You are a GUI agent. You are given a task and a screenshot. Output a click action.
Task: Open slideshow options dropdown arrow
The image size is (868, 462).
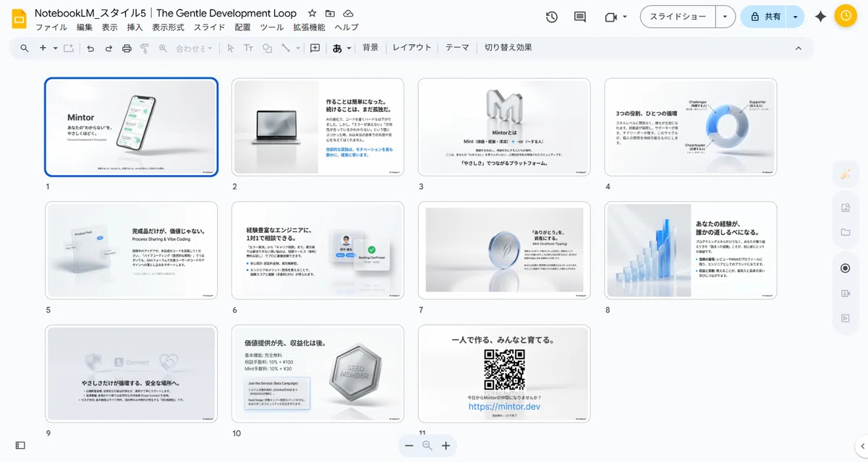(x=726, y=17)
